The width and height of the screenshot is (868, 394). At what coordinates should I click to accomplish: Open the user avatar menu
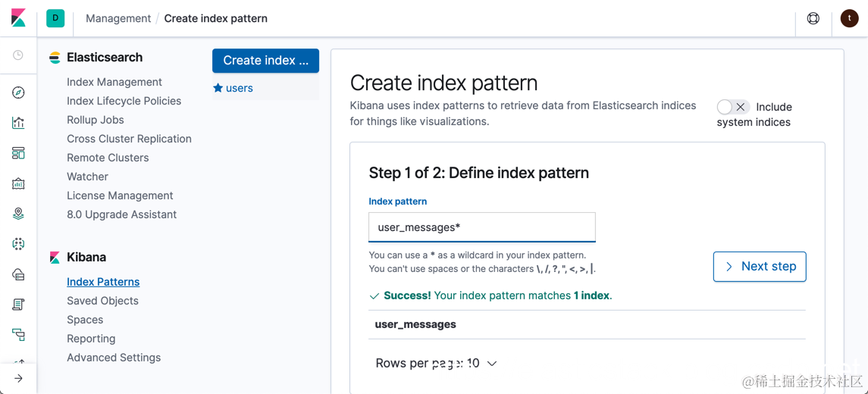point(849,18)
